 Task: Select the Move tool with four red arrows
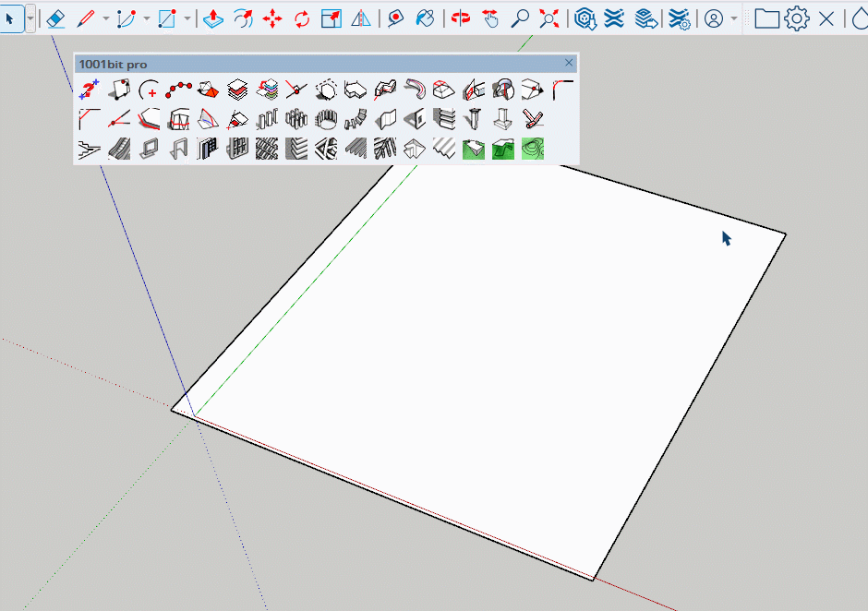pos(272,18)
